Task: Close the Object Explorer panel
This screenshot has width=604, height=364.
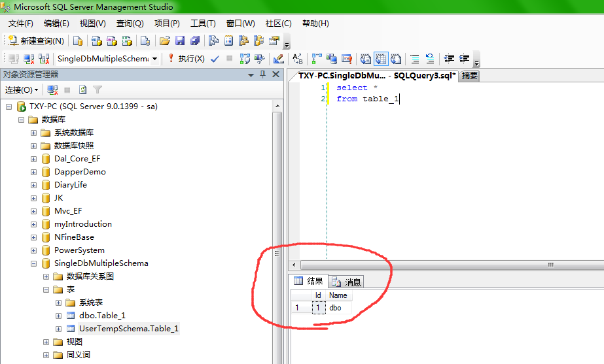Action: [275, 74]
